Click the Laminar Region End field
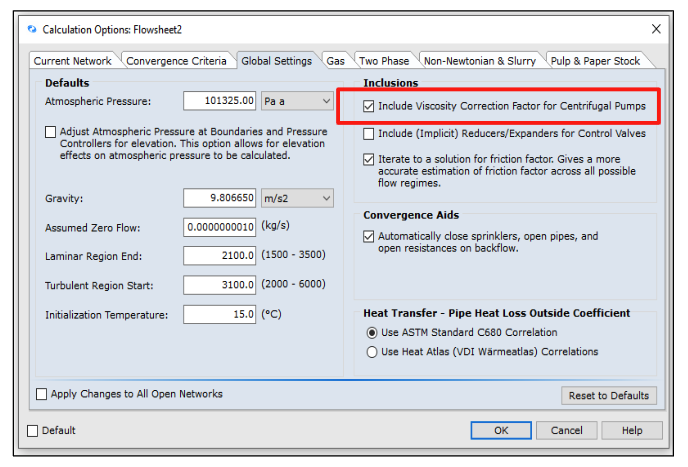Screen dimensions: 688x467 (x=219, y=255)
